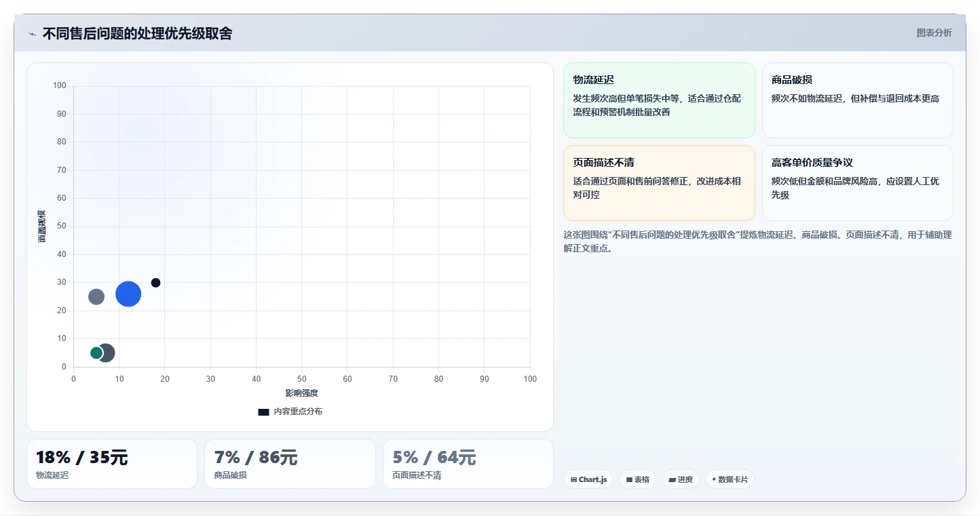The width and height of the screenshot is (980, 516).
Task: Select the small black bubble in the chart
Action: point(155,283)
